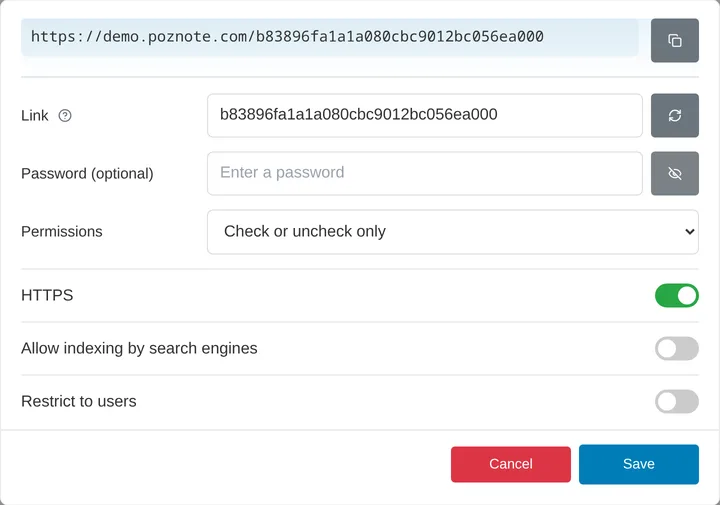The width and height of the screenshot is (720, 505).
Task: Show the password using the crossed-eye icon
Action: (x=675, y=174)
